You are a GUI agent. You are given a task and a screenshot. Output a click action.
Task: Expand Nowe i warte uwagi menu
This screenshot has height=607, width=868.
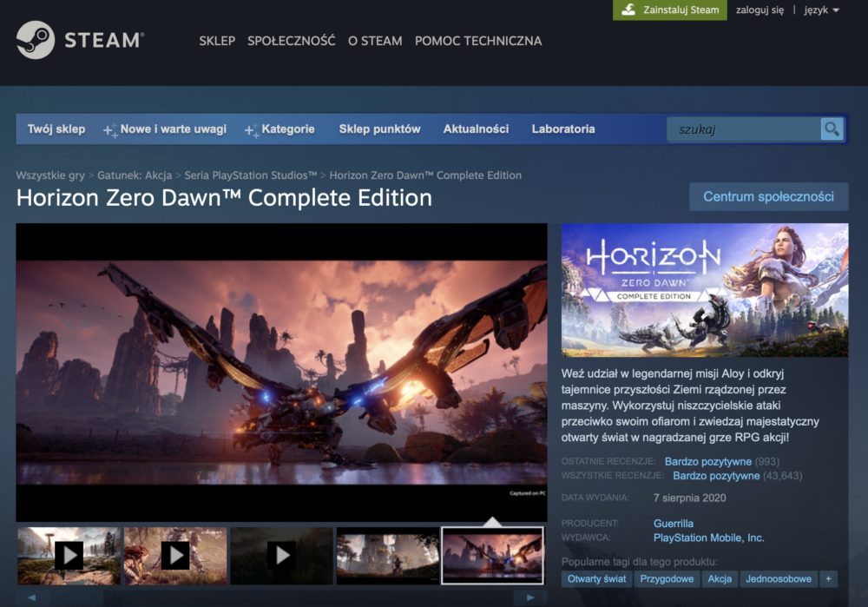[x=165, y=129]
